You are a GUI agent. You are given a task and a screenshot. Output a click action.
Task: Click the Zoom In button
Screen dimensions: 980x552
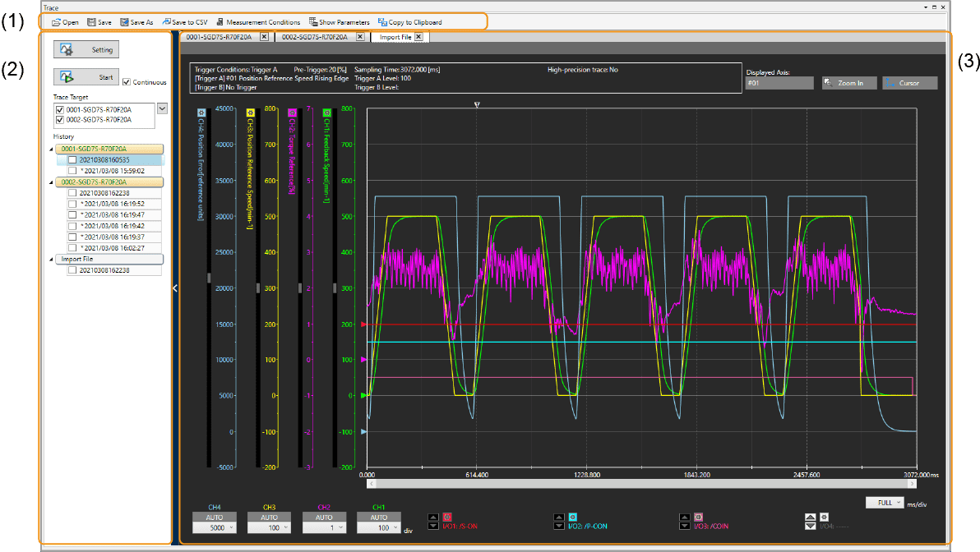pos(849,84)
